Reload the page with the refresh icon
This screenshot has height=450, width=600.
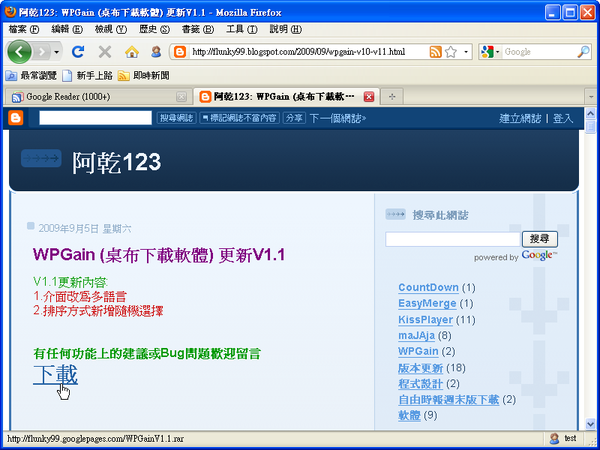coord(78,52)
